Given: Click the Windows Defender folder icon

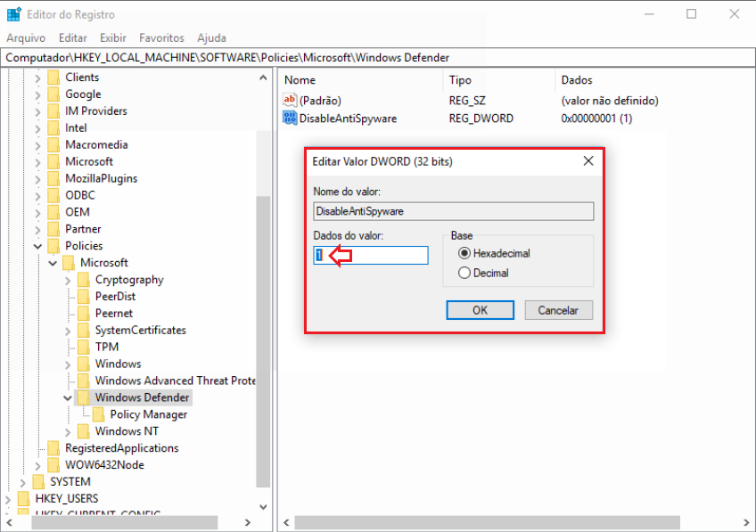Looking at the screenshot, I should click(86, 397).
